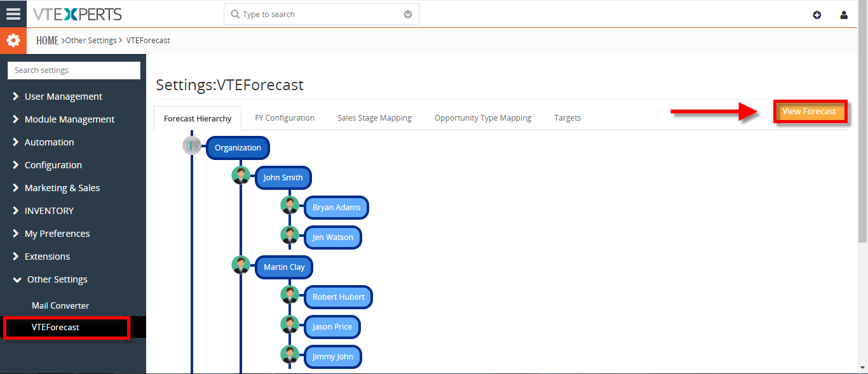868x374 pixels.
Task: Open the hamburger main menu
Action: coord(13,13)
